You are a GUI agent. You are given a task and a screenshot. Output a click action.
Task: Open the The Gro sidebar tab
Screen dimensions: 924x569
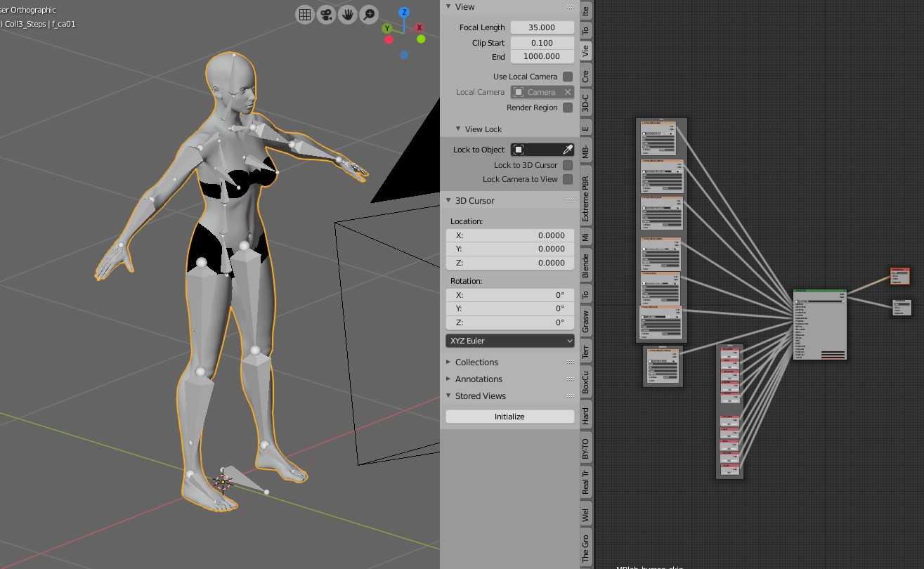pos(586,548)
